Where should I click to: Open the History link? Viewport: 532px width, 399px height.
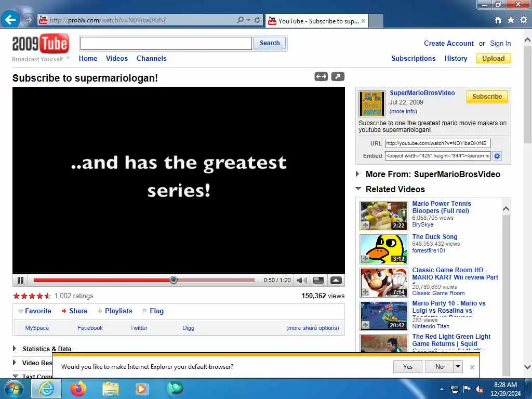click(456, 58)
